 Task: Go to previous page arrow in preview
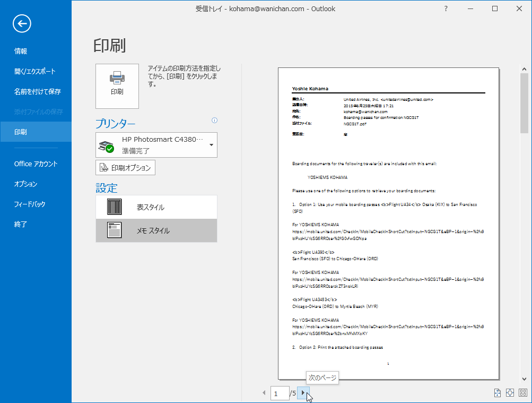pos(264,393)
